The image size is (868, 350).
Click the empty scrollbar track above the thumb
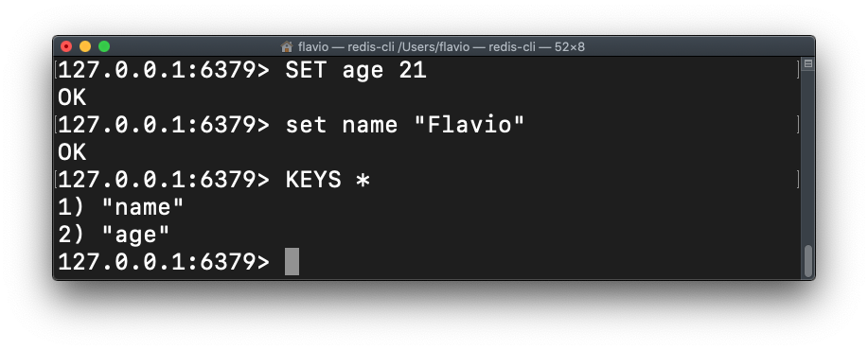(x=808, y=158)
